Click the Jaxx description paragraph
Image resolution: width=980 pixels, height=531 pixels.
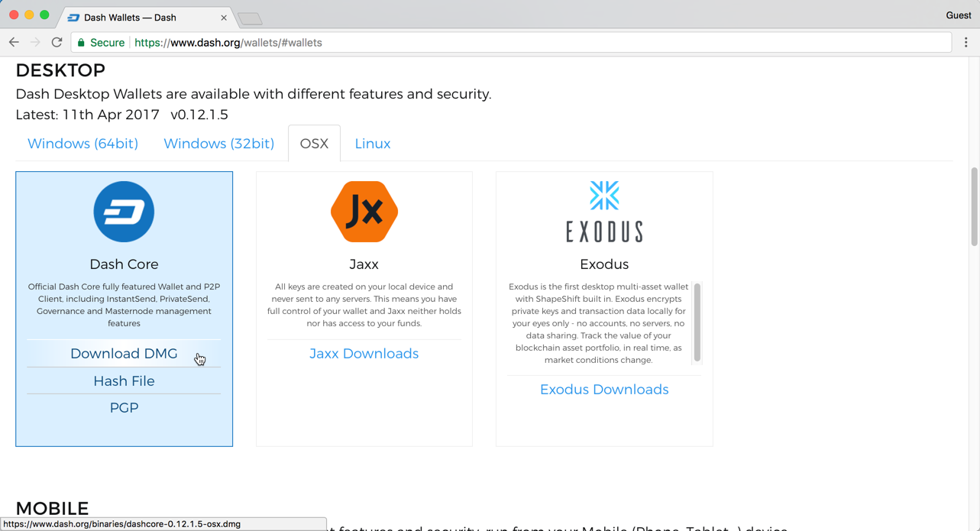pos(364,305)
